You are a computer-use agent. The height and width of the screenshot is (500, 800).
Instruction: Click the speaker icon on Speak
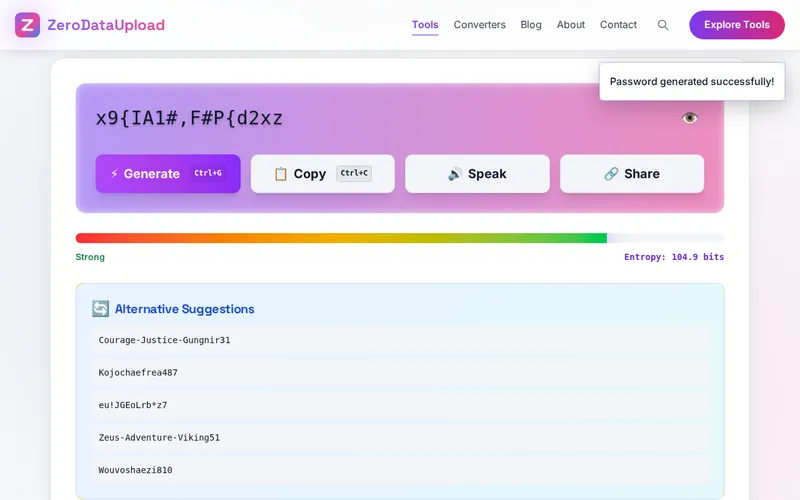(455, 174)
